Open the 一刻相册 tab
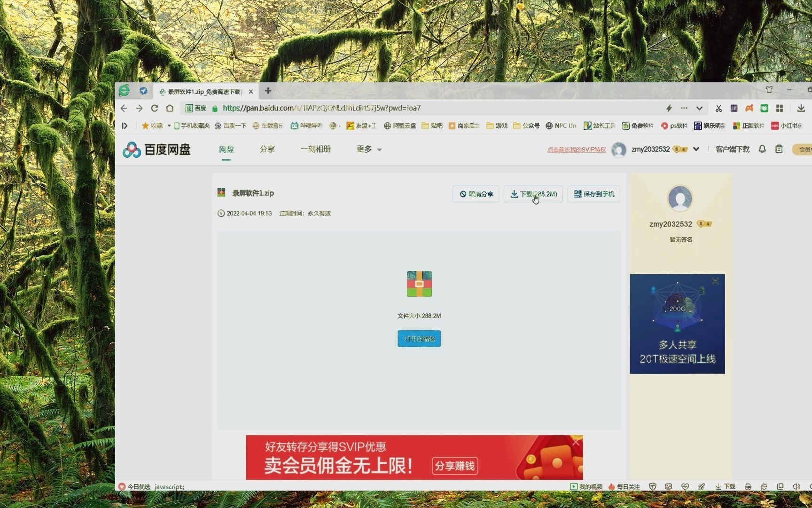Screen dimensions: 812x508 [316, 149]
